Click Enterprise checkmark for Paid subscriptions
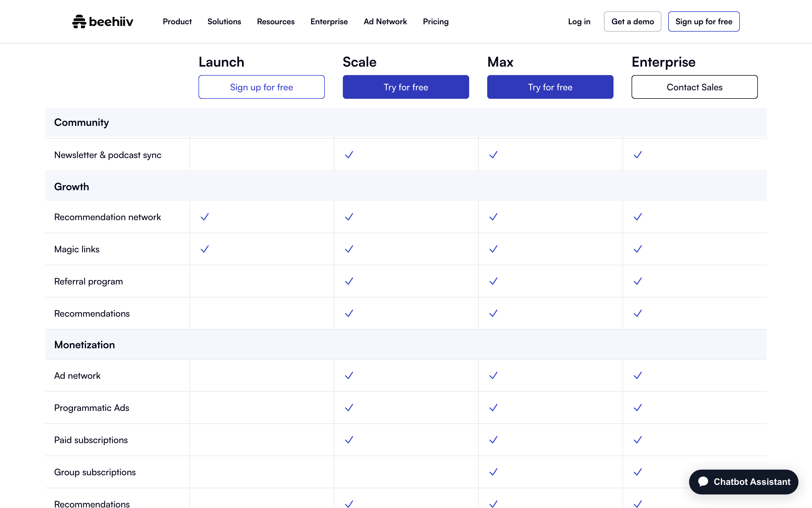The image size is (812, 508). coord(637,440)
